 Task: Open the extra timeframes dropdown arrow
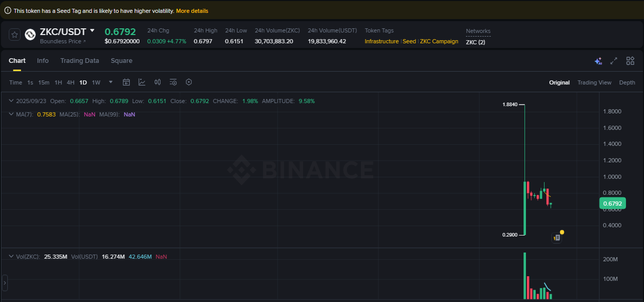coord(110,82)
